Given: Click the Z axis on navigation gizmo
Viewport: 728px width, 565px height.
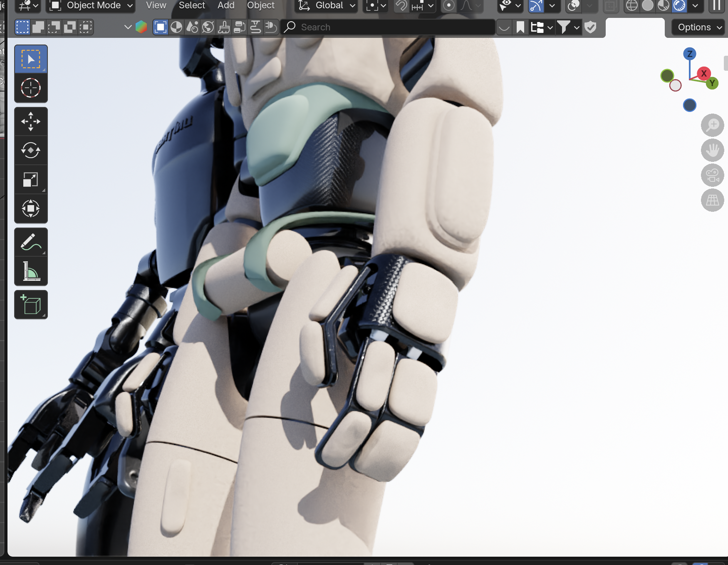Looking at the screenshot, I should [x=689, y=54].
